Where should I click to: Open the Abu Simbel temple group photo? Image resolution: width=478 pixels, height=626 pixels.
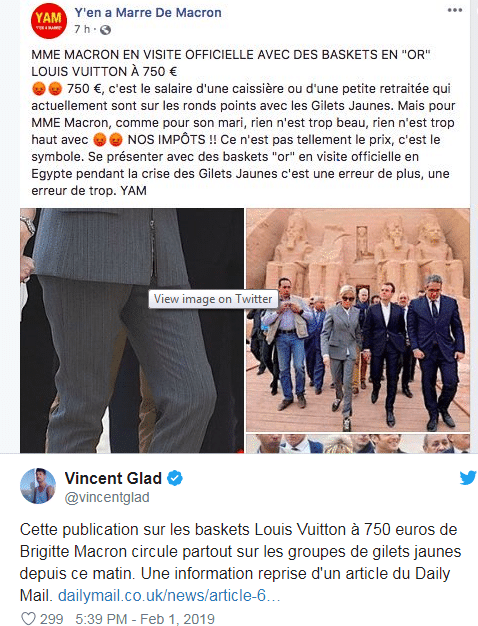[x=358, y=320]
